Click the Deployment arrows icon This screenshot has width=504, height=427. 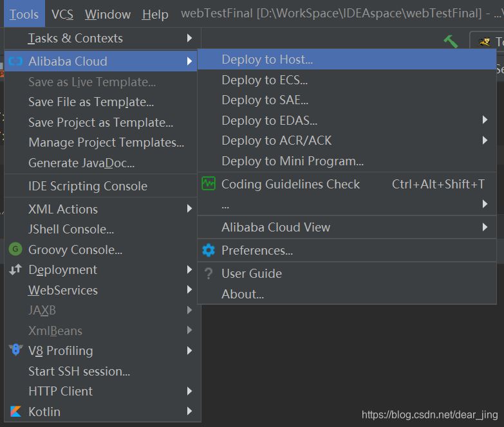15,269
